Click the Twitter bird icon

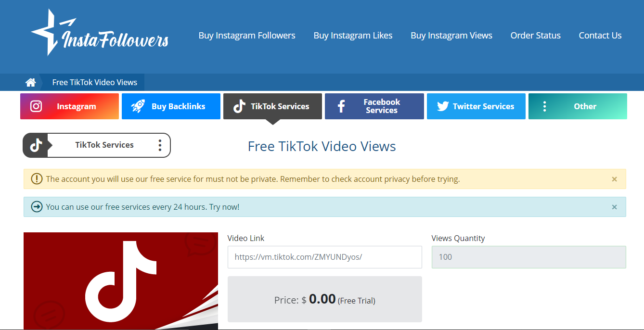pyautogui.click(x=443, y=106)
